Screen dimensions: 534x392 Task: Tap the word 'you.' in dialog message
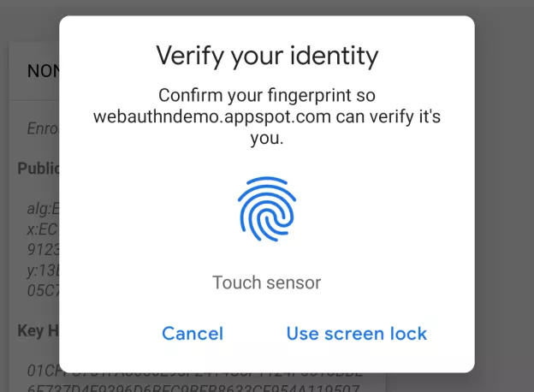(266, 138)
